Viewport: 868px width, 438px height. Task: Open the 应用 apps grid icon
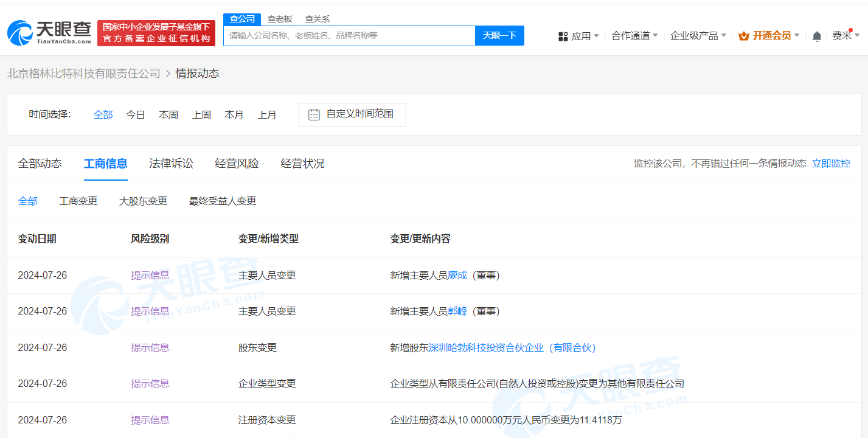point(562,35)
